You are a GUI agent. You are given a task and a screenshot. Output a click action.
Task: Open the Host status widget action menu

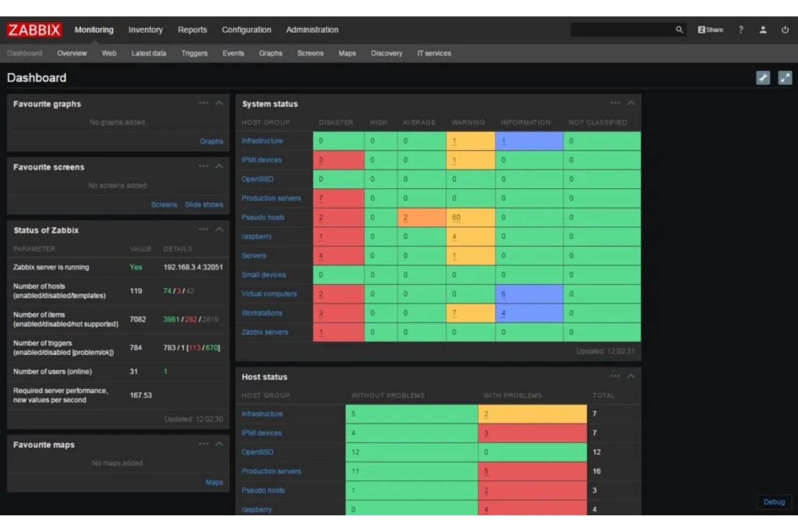615,376
